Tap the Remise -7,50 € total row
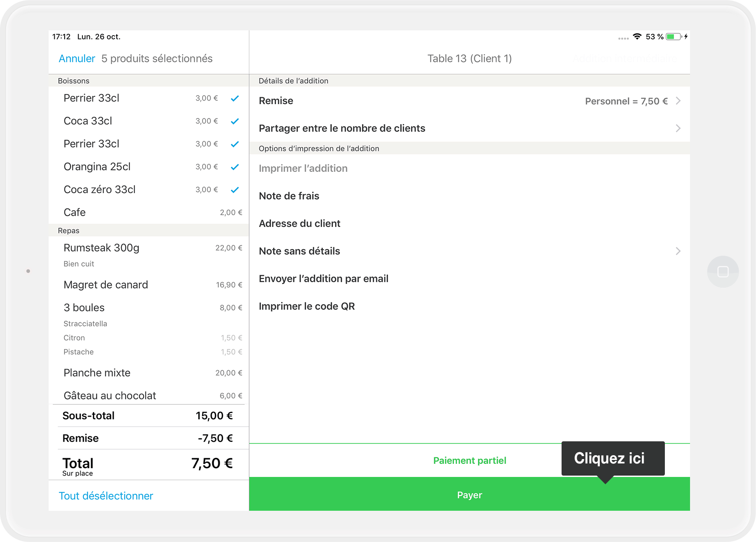 (149, 438)
